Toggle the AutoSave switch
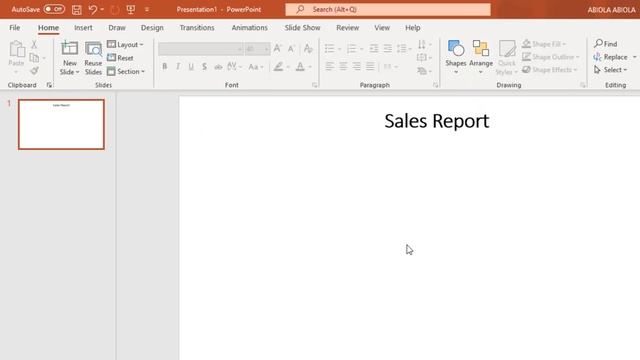Screen dimensions: 640x360 pos(54,9)
